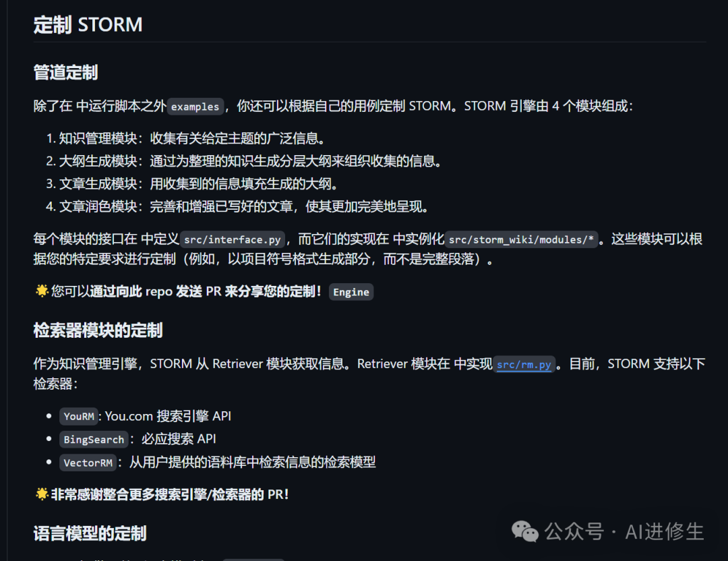This screenshot has width=728, height=561.
Task: Click the src/storm_wiki/modules/* code tag
Action: click(x=521, y=240)
